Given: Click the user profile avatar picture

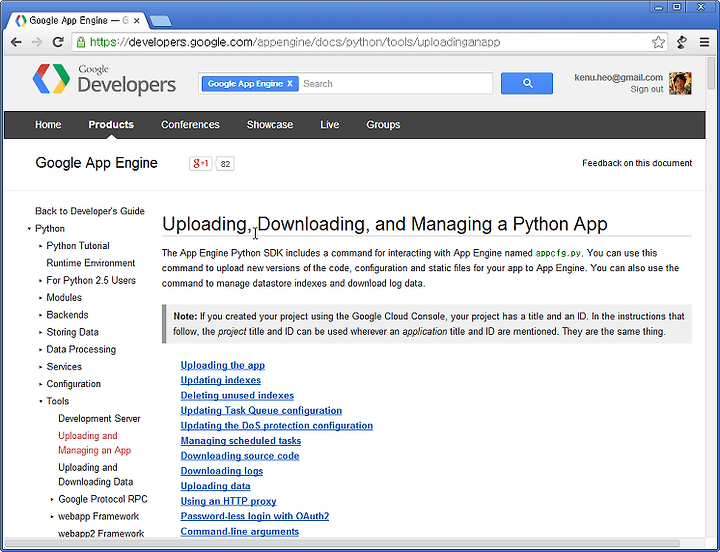Looking at the screenshot, I should click(x=680, y=83).
